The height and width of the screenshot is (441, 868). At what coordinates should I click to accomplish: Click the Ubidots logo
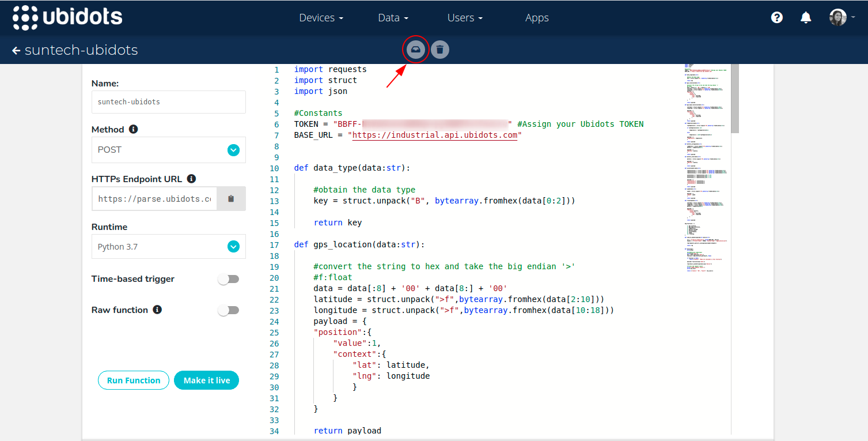click(x=67, y=17)
